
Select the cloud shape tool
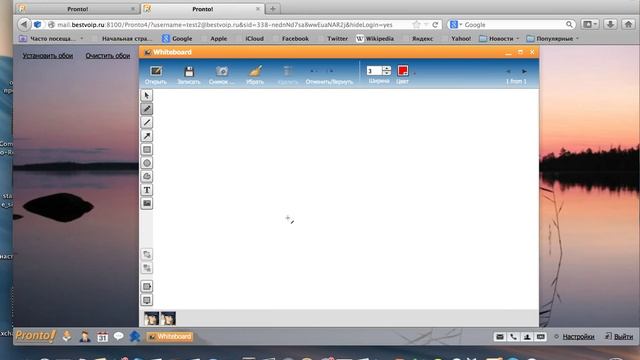pos(147,176)
